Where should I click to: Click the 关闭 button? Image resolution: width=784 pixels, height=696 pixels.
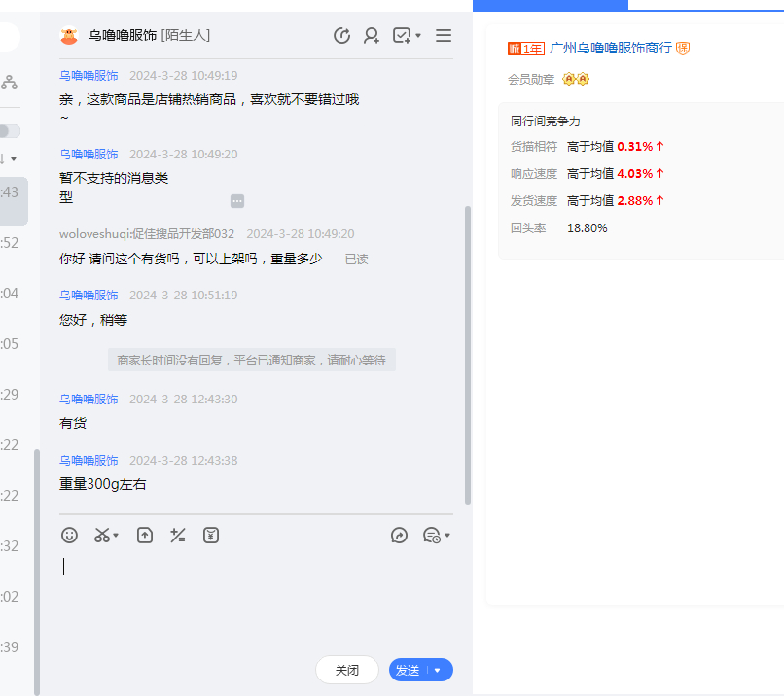coord(347,671)
